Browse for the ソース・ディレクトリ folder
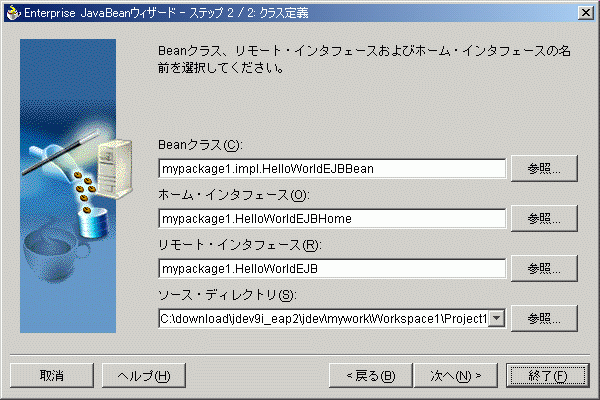This screenshot has width=600, height=400. point(544,318)
